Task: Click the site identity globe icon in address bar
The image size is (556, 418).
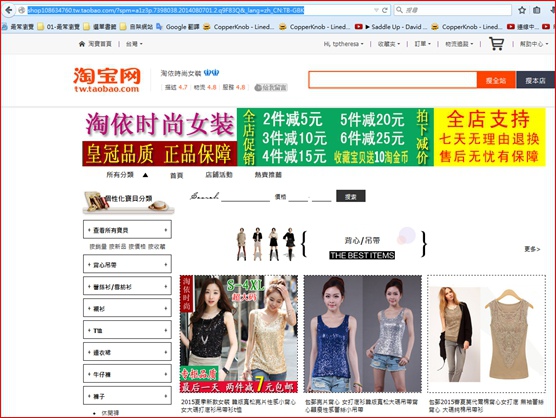Action: click(22, 10)
